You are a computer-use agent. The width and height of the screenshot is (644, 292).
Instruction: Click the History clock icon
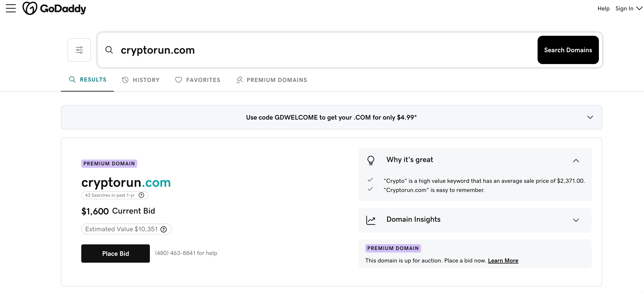(125, 80)
